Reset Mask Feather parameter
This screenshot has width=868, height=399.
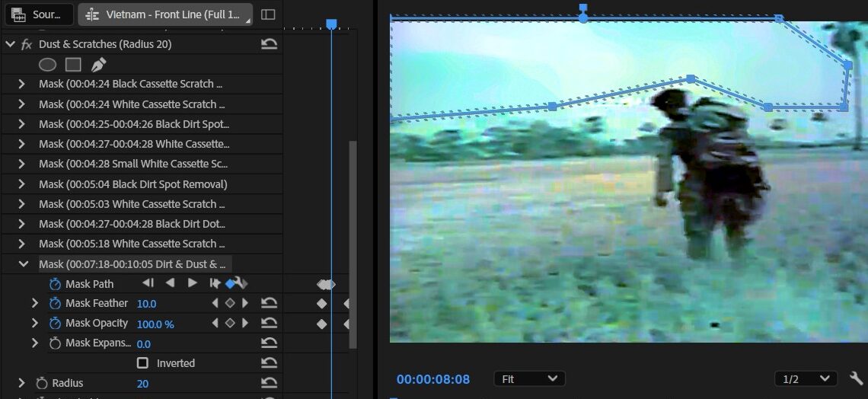[269, 303]
